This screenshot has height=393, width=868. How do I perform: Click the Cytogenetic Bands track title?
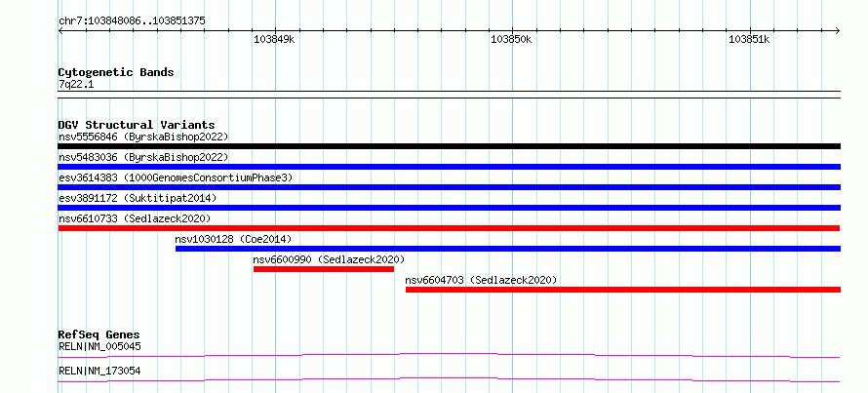click(x=116, y=72)
